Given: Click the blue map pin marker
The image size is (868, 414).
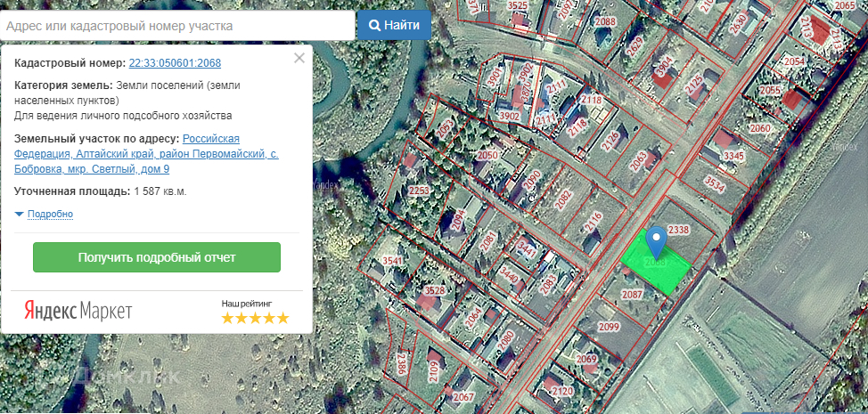Looking at the screenshot, I should click(x=657, y=243).
